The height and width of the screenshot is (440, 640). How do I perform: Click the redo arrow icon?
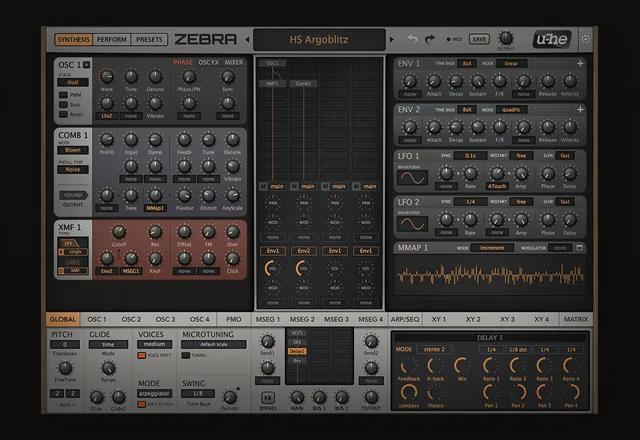coord(430,39)
